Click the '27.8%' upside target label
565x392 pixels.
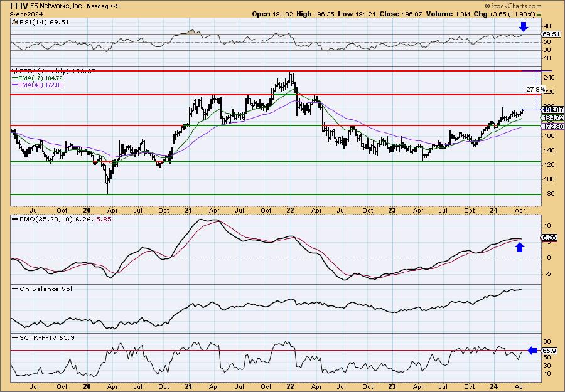pos(535,89)
